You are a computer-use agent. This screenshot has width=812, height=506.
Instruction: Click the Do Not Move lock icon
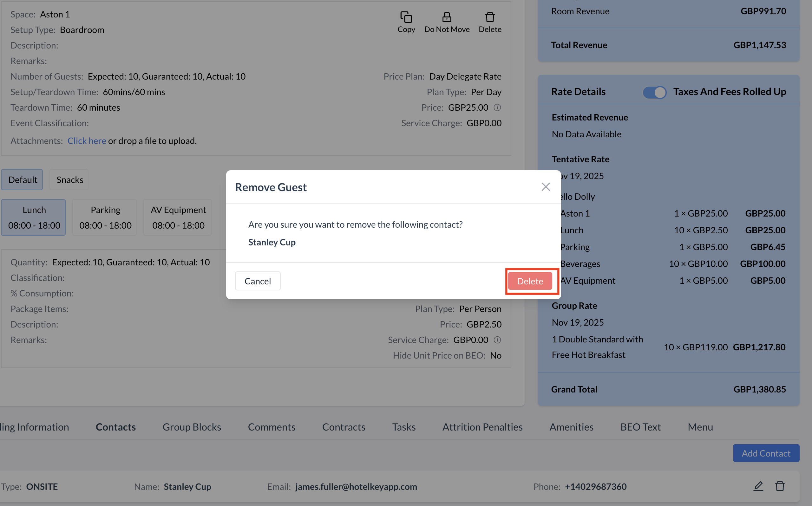pos(447,17)
